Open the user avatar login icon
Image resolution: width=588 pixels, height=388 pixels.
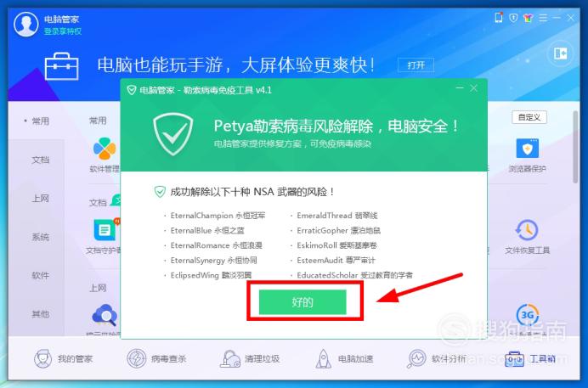click(25, 25)
